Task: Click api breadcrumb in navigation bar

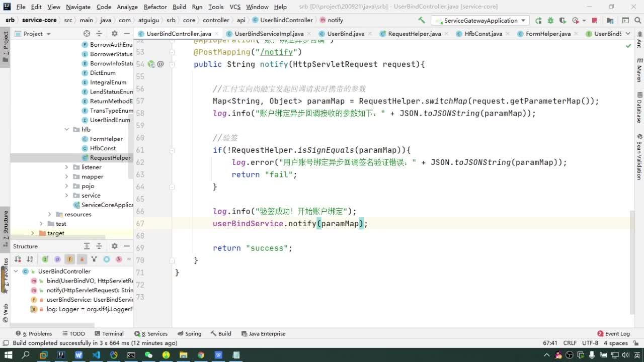Action: pyautogui.click(x=241, y=20)
